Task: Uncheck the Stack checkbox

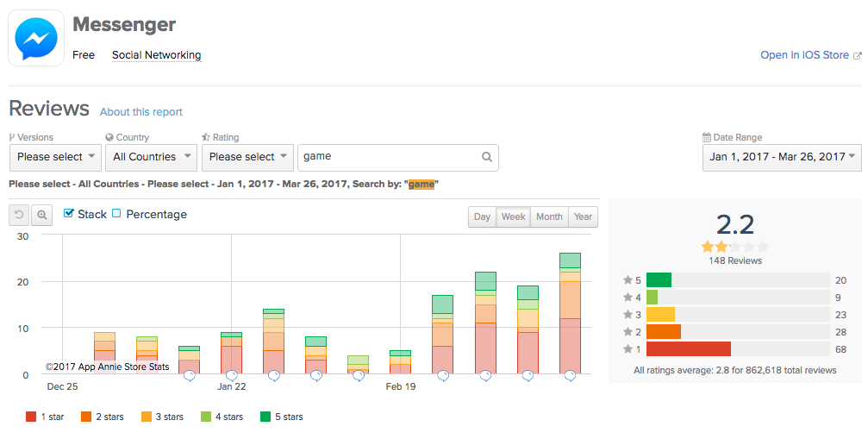Action: point(69,213)
